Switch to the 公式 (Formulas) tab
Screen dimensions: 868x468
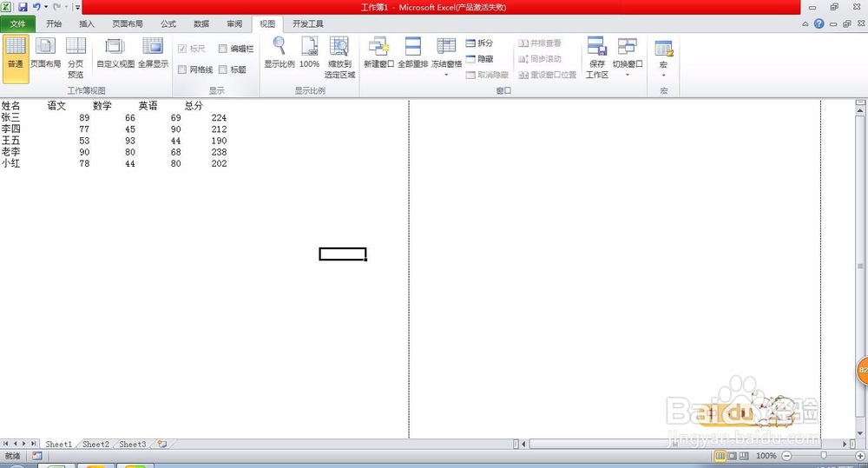168,23
